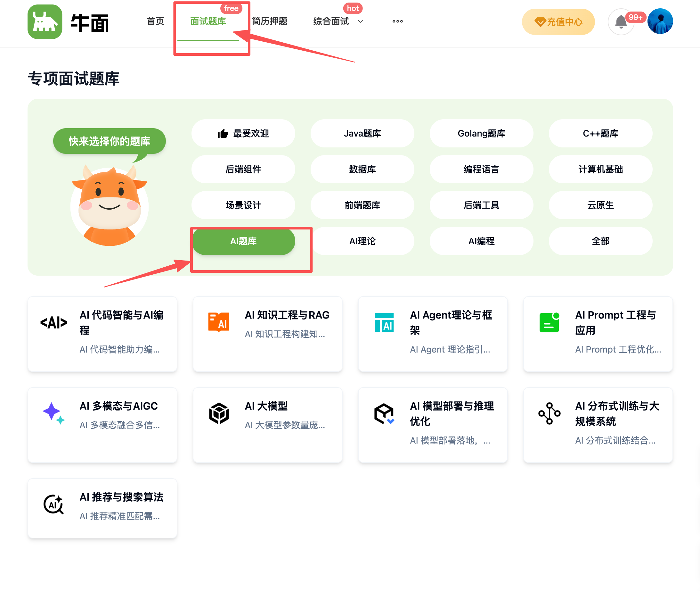Switch to the 简历押题 tab
The image size is (700, 591).
[270, 21]
